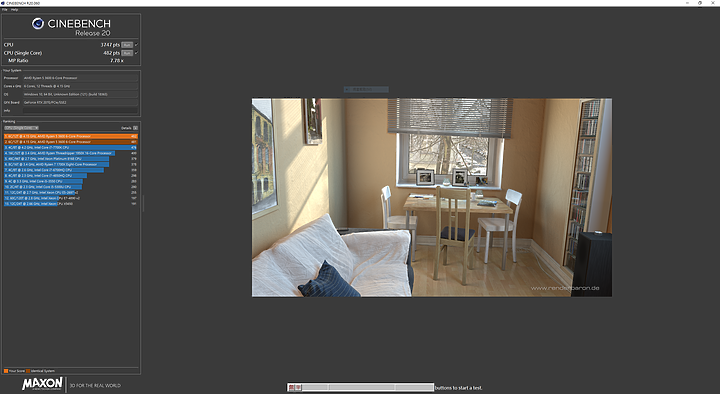Click the Processor field showing AMD Ryzen 5 3600
The image size is (720, 394).
coord(80,78)
